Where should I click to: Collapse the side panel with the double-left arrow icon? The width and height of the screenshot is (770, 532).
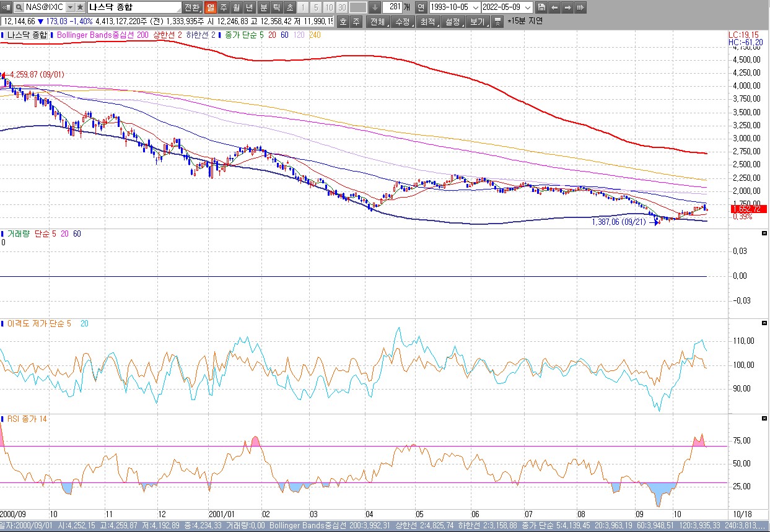(x=7, y=7)
